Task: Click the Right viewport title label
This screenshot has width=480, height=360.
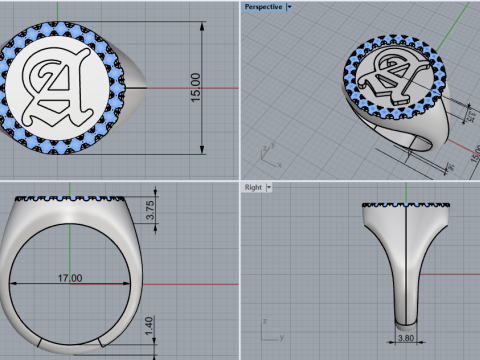Action: click(x=253, y=188)
